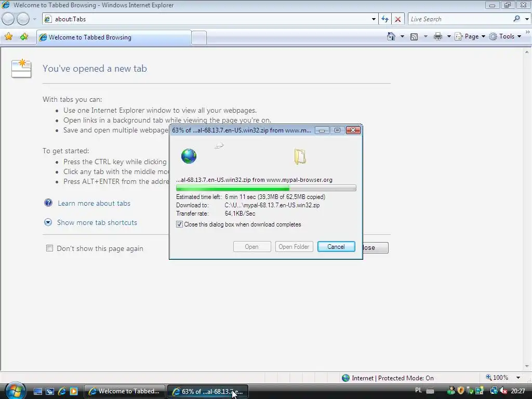Open the Tools menu
This screenshot has width=532, height=399.
(505, 36)
